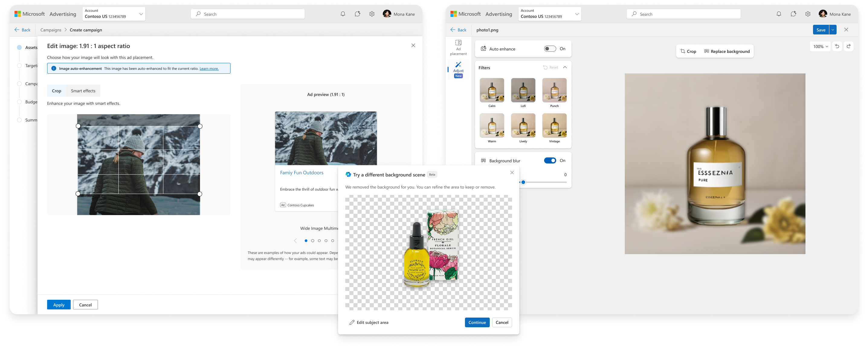Open notifications bell in right window

779,14
